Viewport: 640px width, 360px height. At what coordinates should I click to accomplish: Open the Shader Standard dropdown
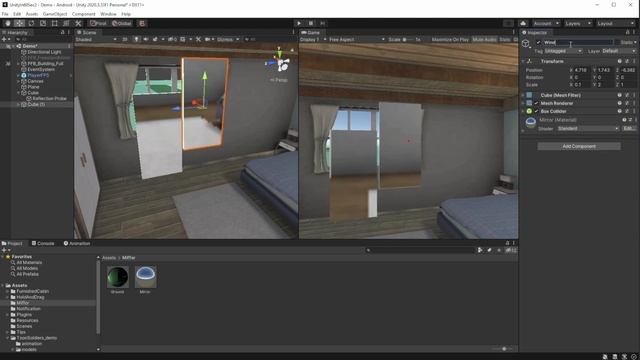coord(588,129)
